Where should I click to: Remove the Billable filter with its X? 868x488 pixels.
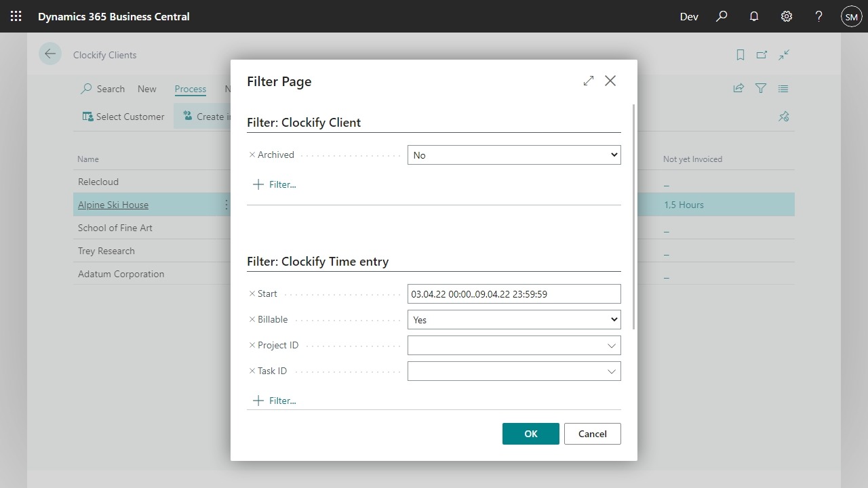click(252, 320)
